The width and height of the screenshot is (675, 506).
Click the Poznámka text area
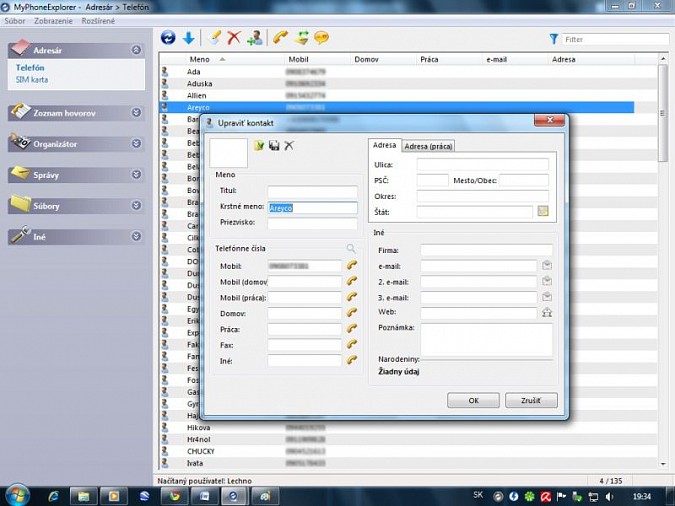(486, 340)
